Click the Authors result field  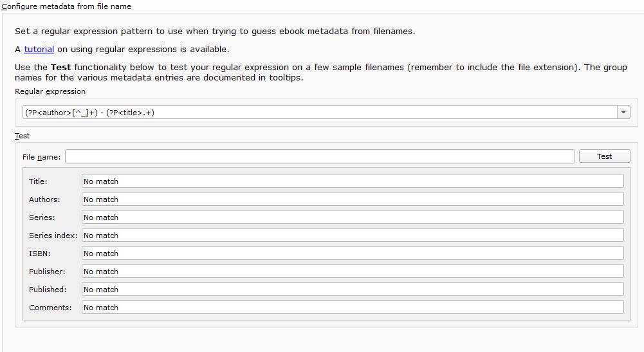(x=353, y=199)
